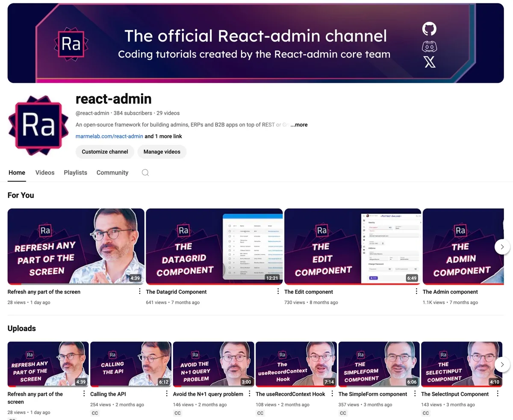The height and width of the screenshot is (420, 513).
Task: Click the channel search magnifier icon
Action: pyautogui.click(x=145, y=173)
